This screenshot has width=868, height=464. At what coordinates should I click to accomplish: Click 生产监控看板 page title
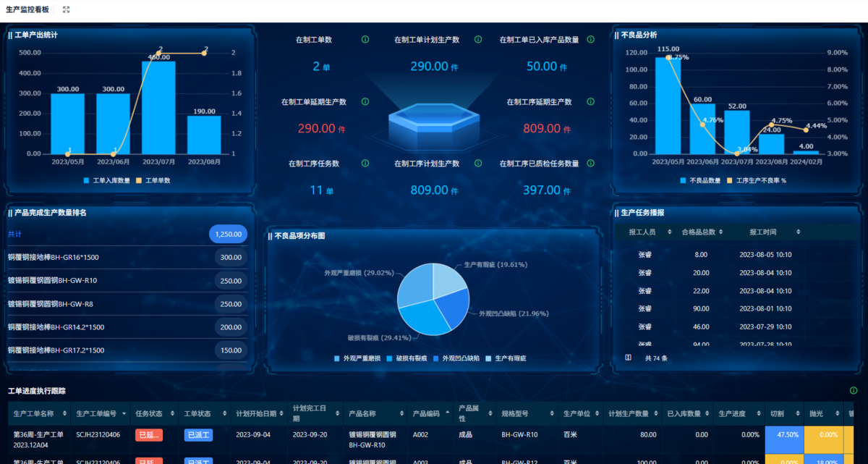27,9
